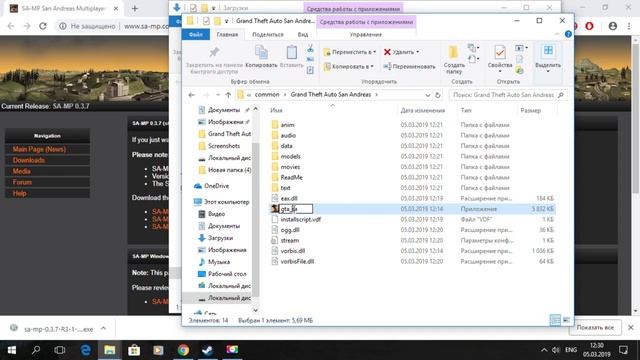The width and height of the screenshot is (640, 360).
Task: Switch to details view icon in status bar
Action: click(555, 320)
